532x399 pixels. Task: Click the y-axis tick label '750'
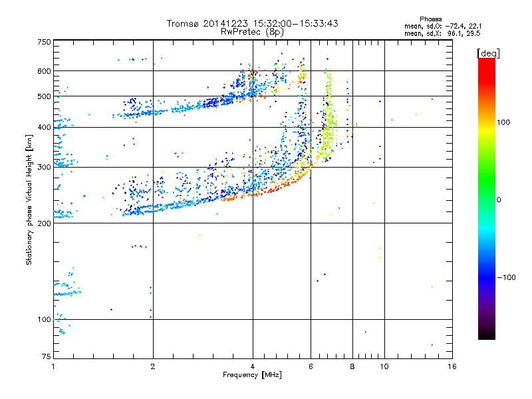click(x=44, y=42)
